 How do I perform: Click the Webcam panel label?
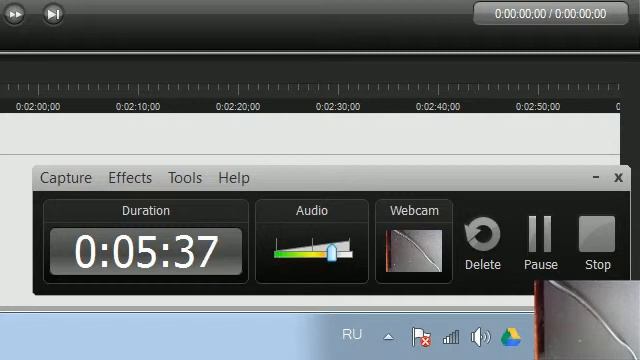pos(414,211)
